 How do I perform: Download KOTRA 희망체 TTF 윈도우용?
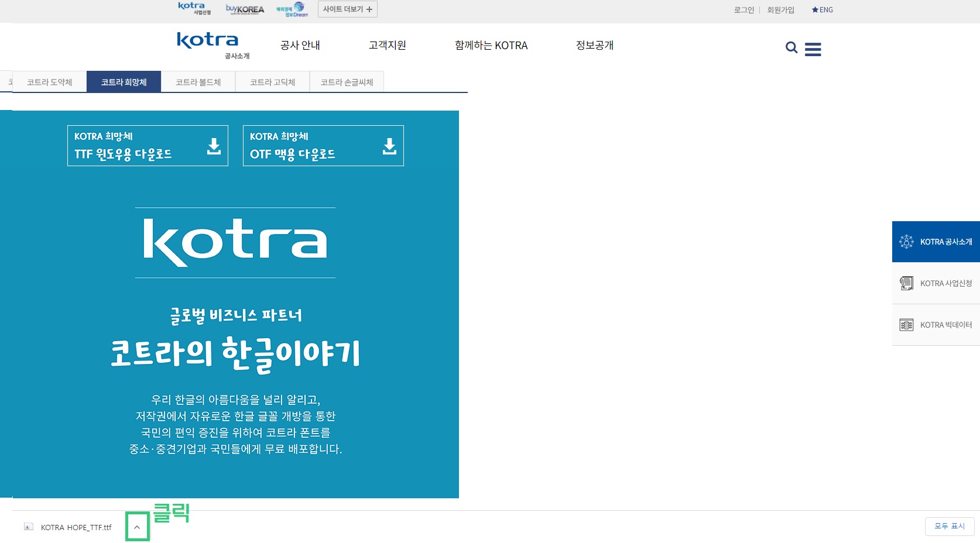pos(148,146)
